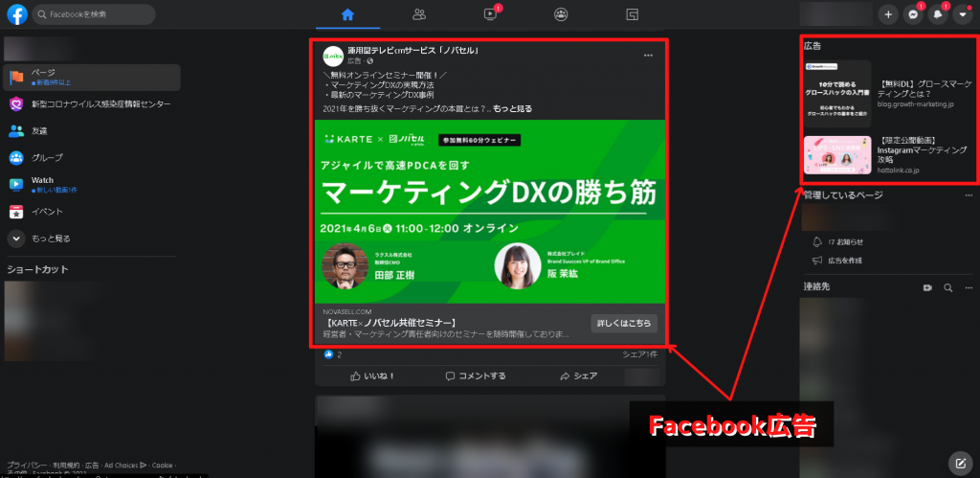View the like reactions count
Viewport: 980px width, 478px height.
click(332, 354)
